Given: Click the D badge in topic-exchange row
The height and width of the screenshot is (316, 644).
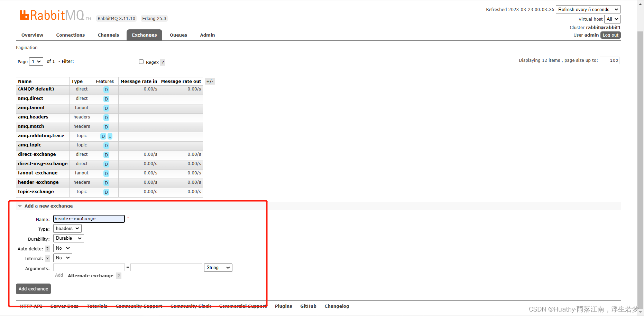Looking at the screenshot, I should click(106, 192).
